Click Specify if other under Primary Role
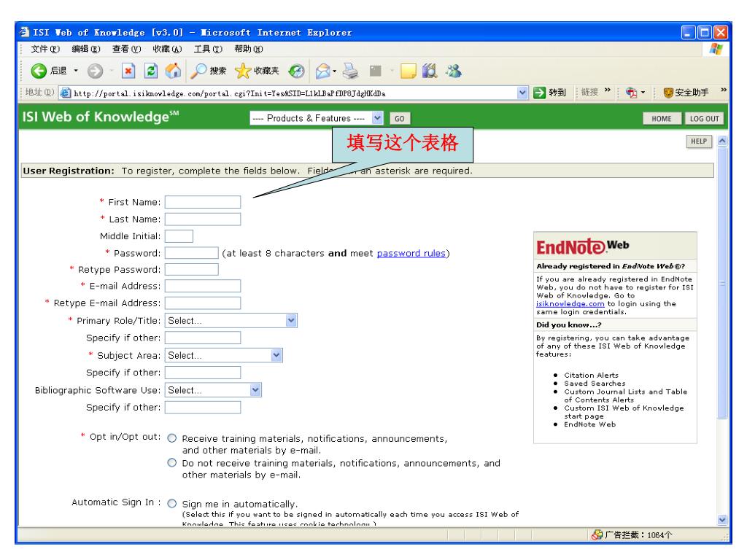Viewport: 747px width, 560px height. (x=203, y=338)
